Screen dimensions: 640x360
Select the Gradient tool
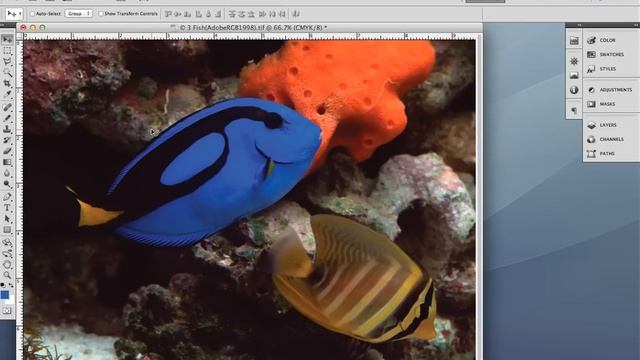(7, 162)
